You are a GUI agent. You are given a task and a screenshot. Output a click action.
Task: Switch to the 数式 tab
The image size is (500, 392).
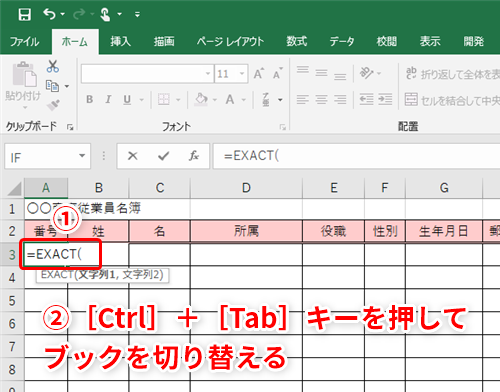coord(297,42)
